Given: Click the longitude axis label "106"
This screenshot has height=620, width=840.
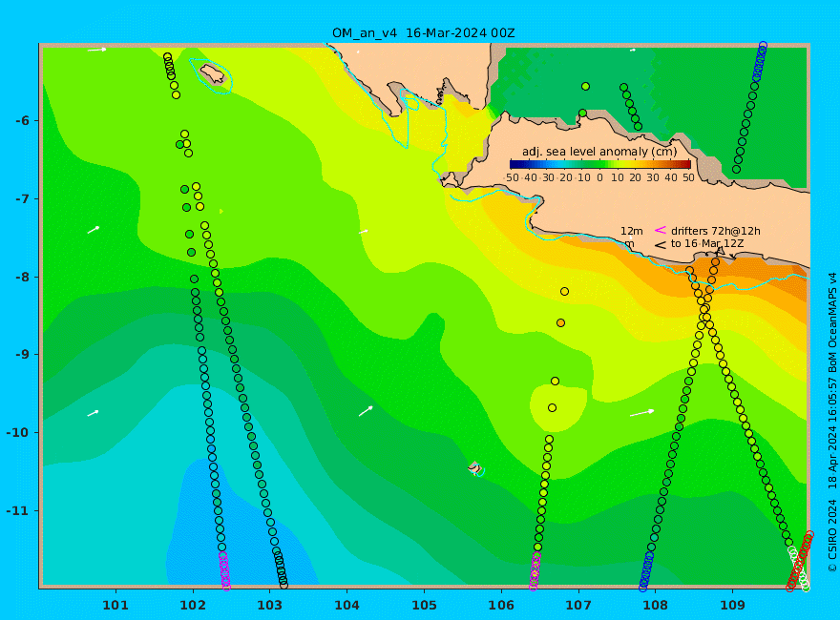Looking at the screenshot, I should pos(501,606).
